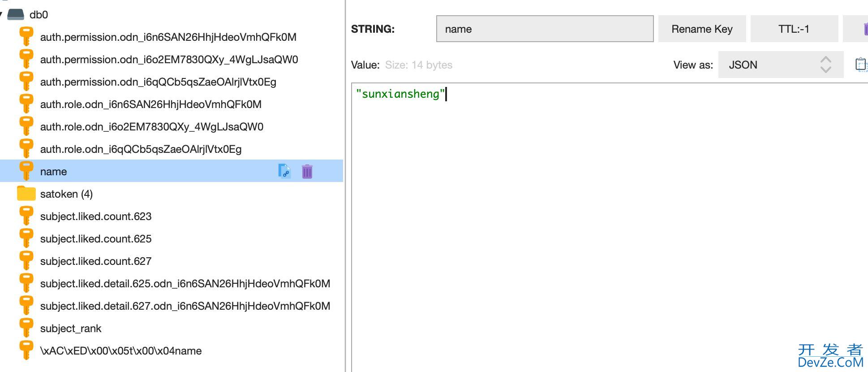The image size is (868, 372).
Task: Click the reload icon on name row
Action: (284, 171)
